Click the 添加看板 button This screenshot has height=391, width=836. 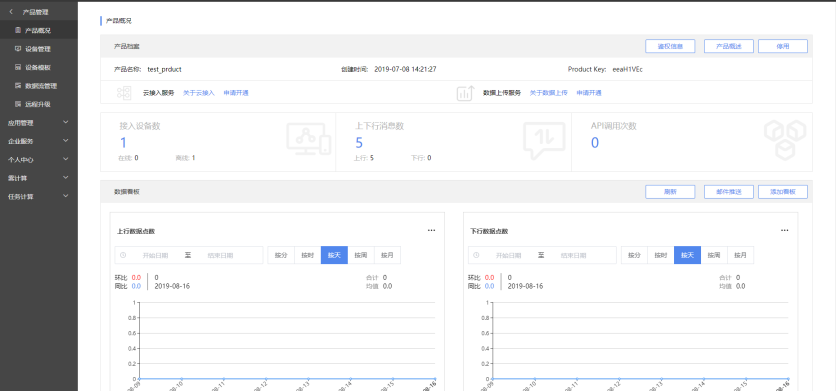click(x=783, y=192)
